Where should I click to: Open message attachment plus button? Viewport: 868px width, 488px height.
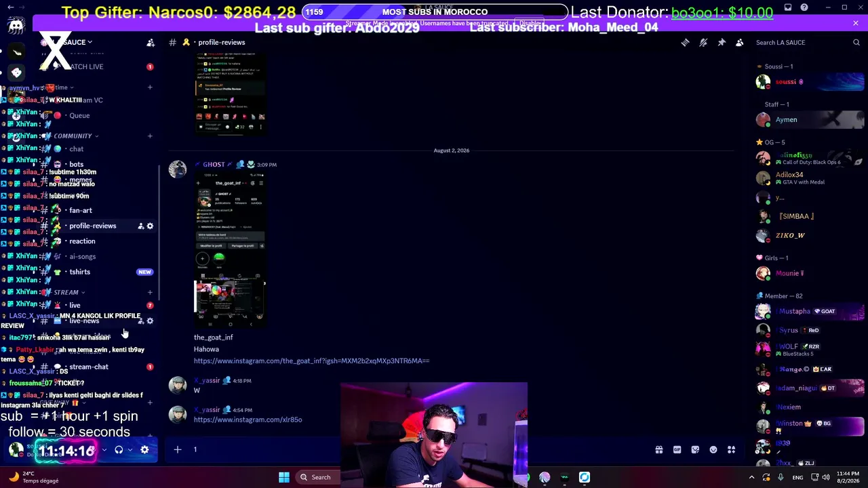(178, 449)
